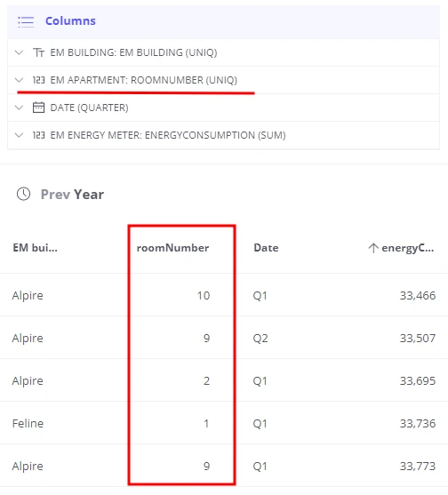Screen dimensions: 448x495
Task: Expand the EM APARTMENT: ROOMNUMBER chevron
Action: 20,80
